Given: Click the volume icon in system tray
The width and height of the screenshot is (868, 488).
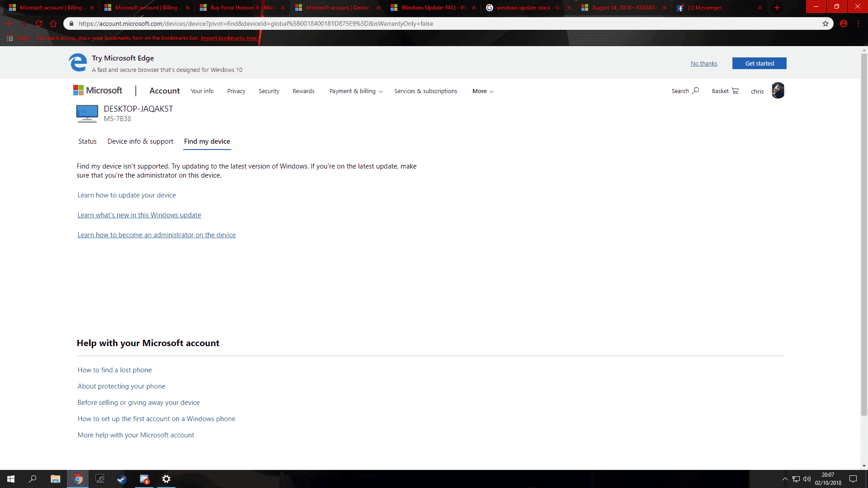Looking at the screenshot, I should [x=807, y=479].
